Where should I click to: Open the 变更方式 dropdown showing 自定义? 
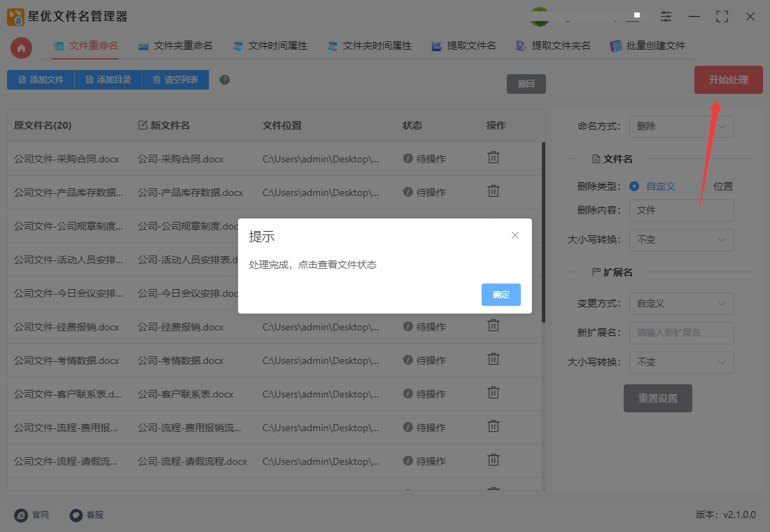pos(682,304)
